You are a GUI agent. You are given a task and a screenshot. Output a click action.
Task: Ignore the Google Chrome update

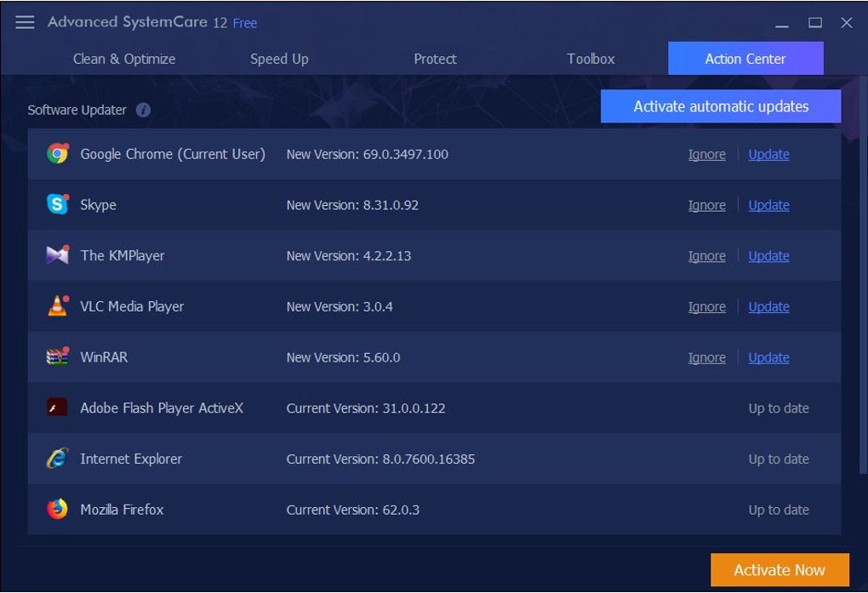[x=707, y=155]
